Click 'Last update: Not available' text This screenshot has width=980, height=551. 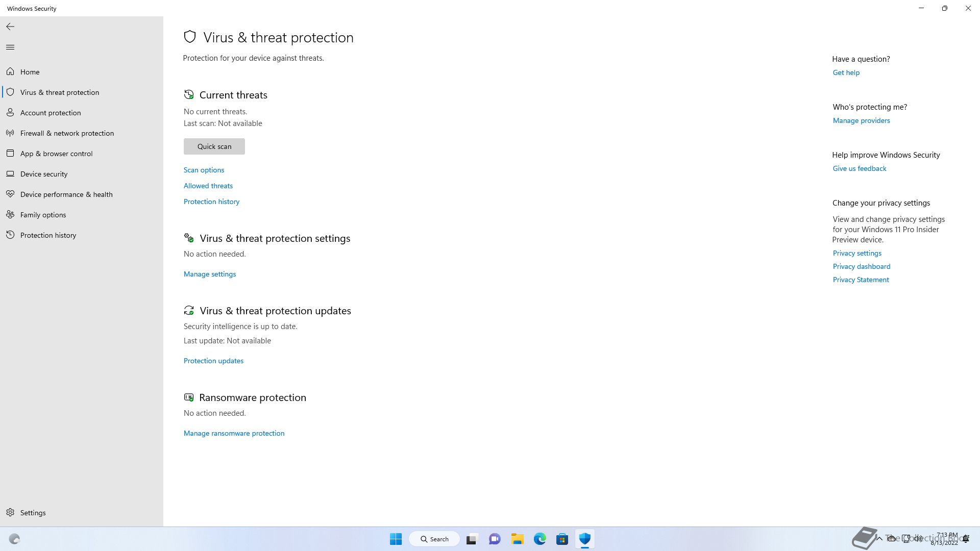[227, 341]
